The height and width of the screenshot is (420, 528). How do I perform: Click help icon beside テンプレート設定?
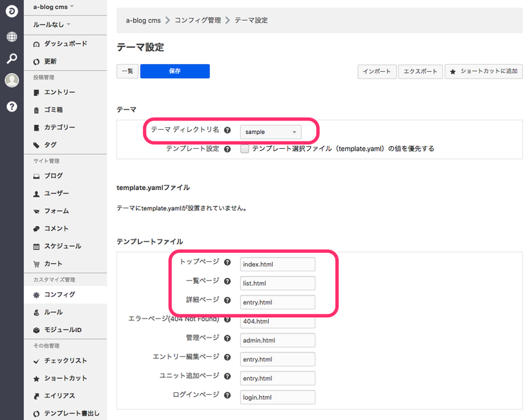(227, 149)
